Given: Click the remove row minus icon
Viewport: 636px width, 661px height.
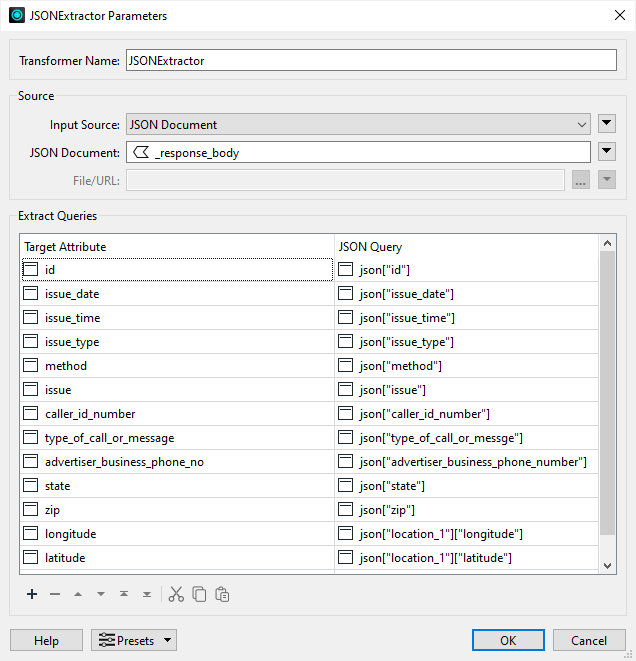Looking at the screenshot, I should point(55,594).
